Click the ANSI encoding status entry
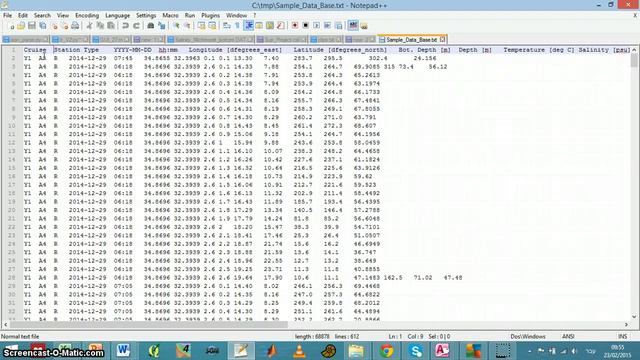 coord(568,336)
